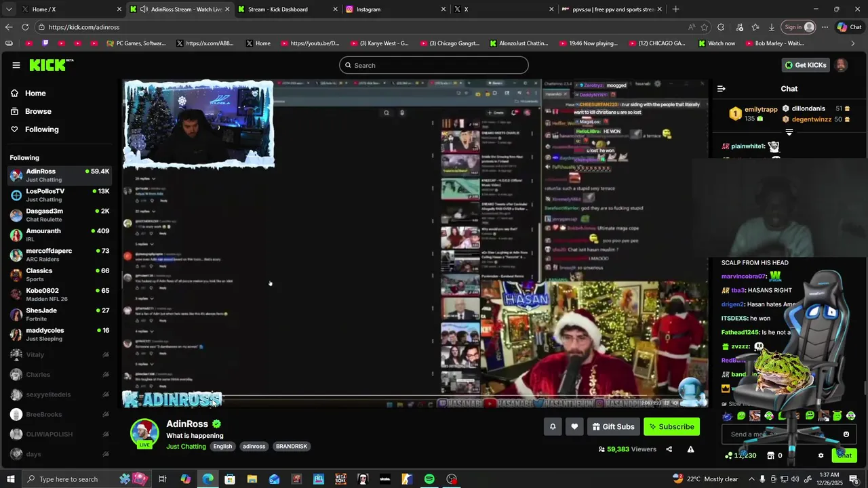The height and width of the screenshot is (488, 868).
Task: Click the Search input field
Action: [434, 65]
